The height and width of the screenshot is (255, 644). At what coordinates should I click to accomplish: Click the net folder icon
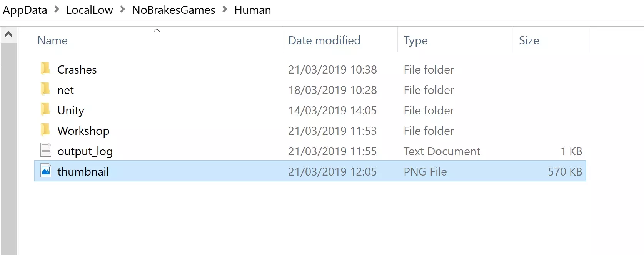click(x=45, y=89)
